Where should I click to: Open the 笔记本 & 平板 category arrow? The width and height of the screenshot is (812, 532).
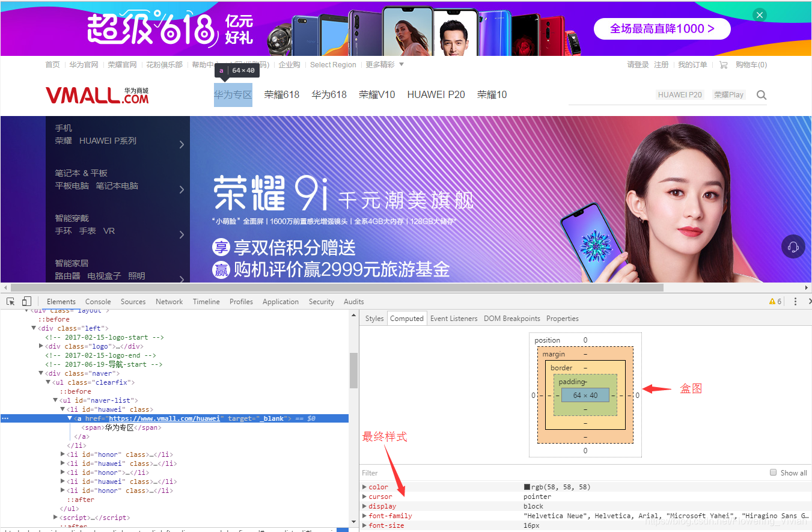182,189
